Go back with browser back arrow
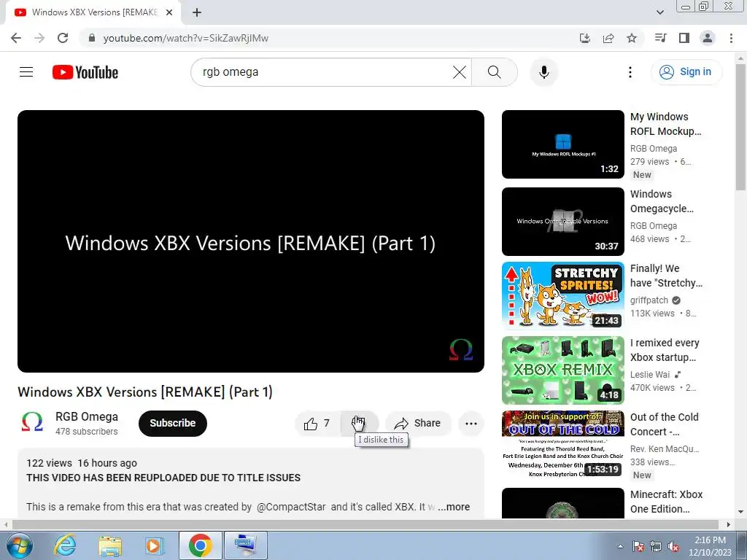Screen dimensions: 747x560 [x=16, y=38]
